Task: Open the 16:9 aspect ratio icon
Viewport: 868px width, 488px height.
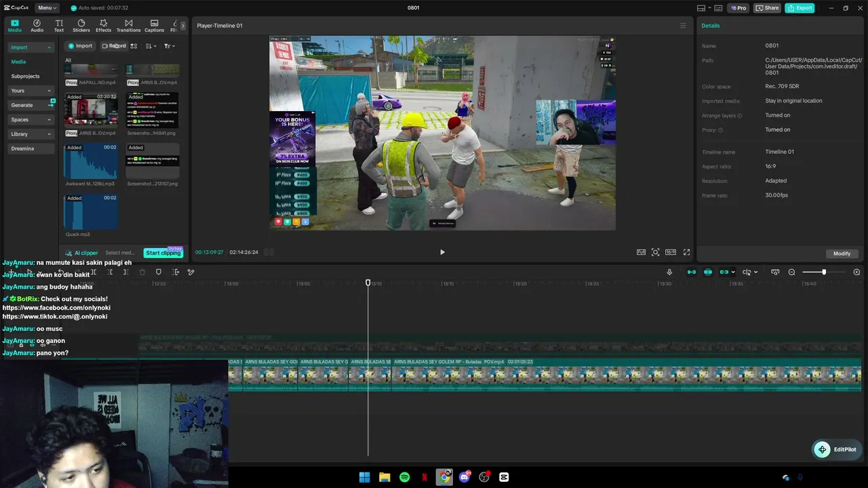Action: coord(671,252)
